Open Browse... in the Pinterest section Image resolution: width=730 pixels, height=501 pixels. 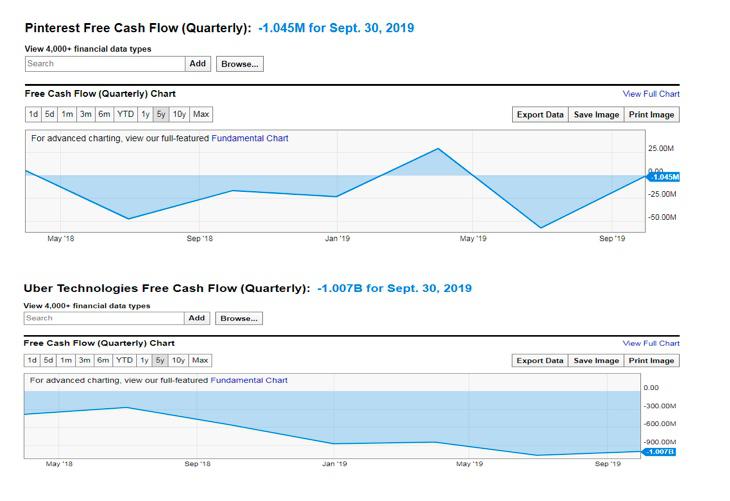[x=239, y=63]
